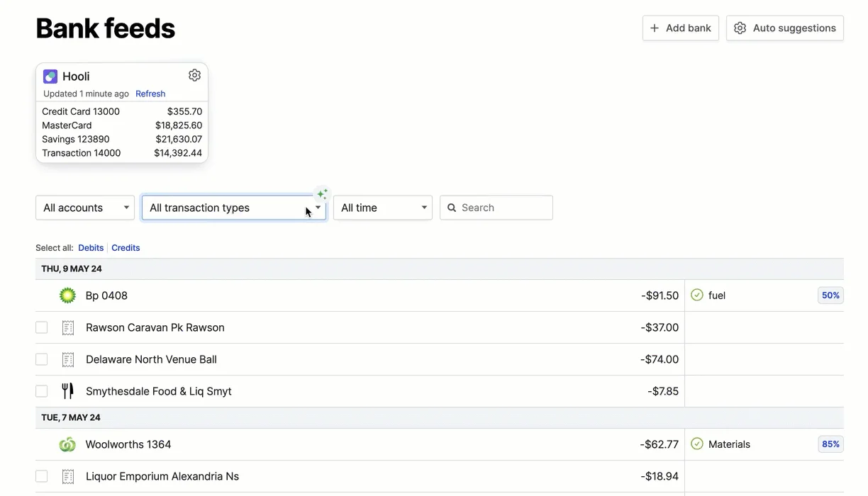
Task: Click the Refresh link
Action: [150, 94]
